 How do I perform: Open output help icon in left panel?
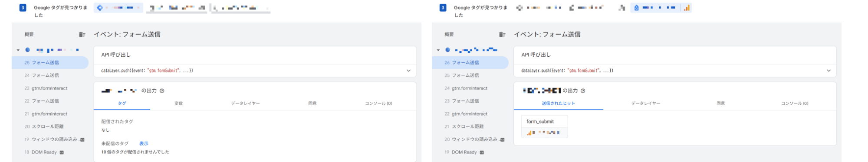pos(162,91)
